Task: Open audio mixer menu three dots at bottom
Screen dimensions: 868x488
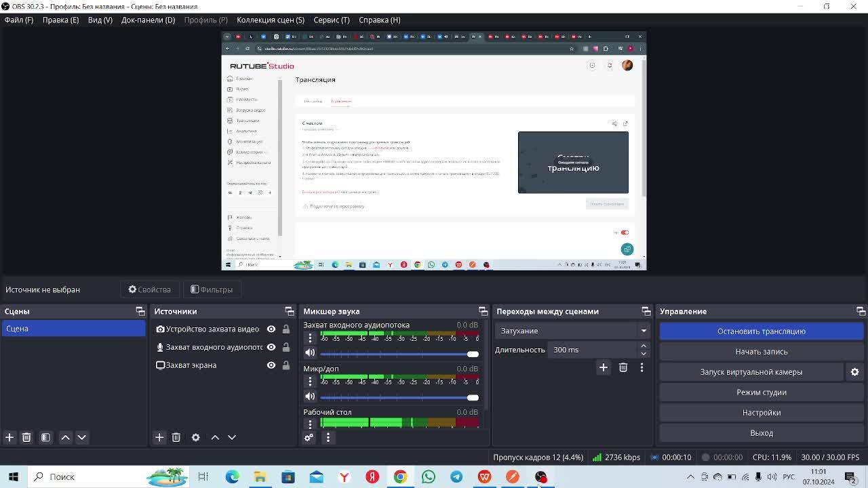Action: pyautogui.click(x=328, y=437)
